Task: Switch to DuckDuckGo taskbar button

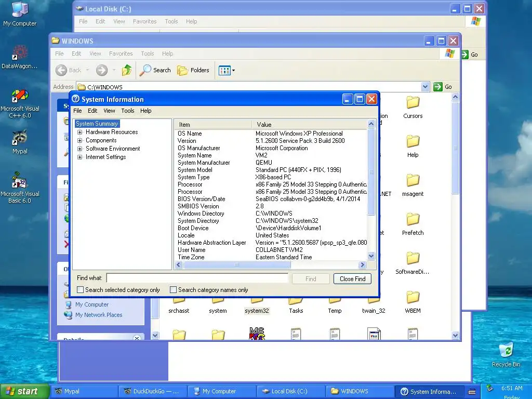Action: point(152,392)
